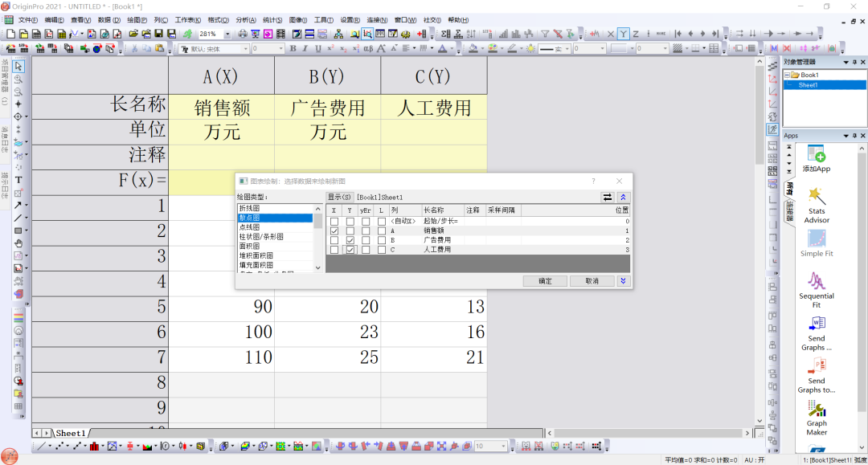Viewport: 868px width, 465px height.
Task: Launch the Graph Maker app
Action: click(x=817, y=409)
